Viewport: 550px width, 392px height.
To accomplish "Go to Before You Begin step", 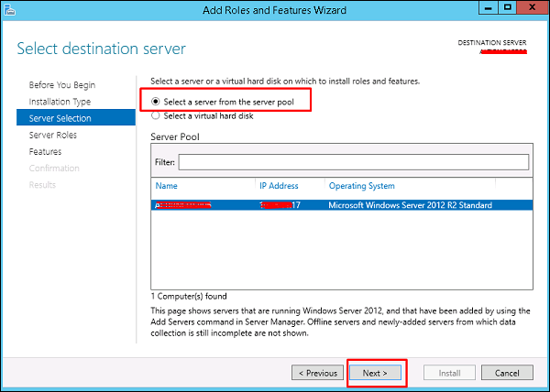I will pos(62,85).
